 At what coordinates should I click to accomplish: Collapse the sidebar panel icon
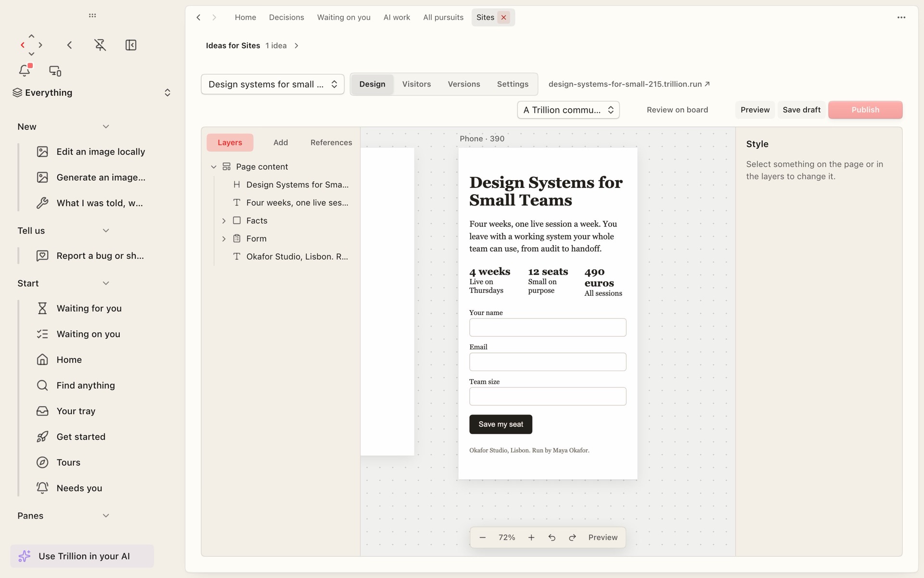(131, 45)
